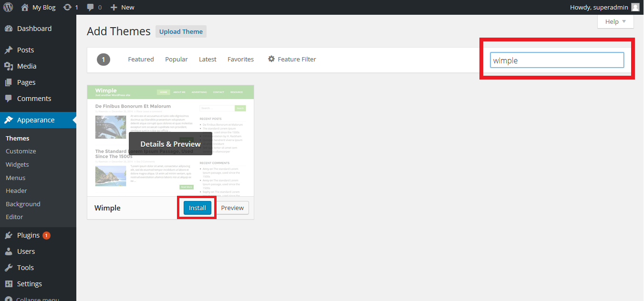Click the Appearance paintbrush icon

coord(9,120)
